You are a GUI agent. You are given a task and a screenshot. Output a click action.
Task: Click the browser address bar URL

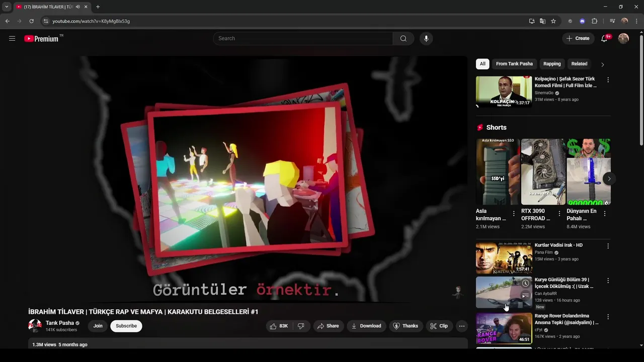[x=91, y=21]
